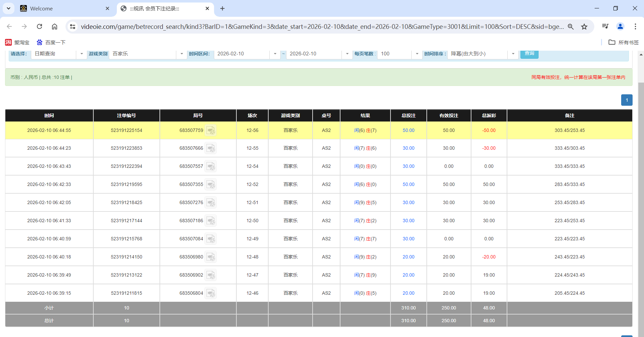The height and width of the screenshot is (337, 644).
Task: Click the 爱淘宝 bookmark favicon
Action: point(8,42)
